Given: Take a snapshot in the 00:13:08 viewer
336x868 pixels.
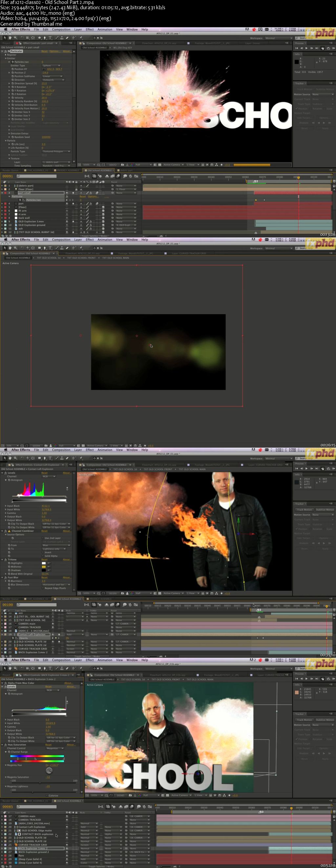Looking at the screenshot, I should (x=122, y=165).
